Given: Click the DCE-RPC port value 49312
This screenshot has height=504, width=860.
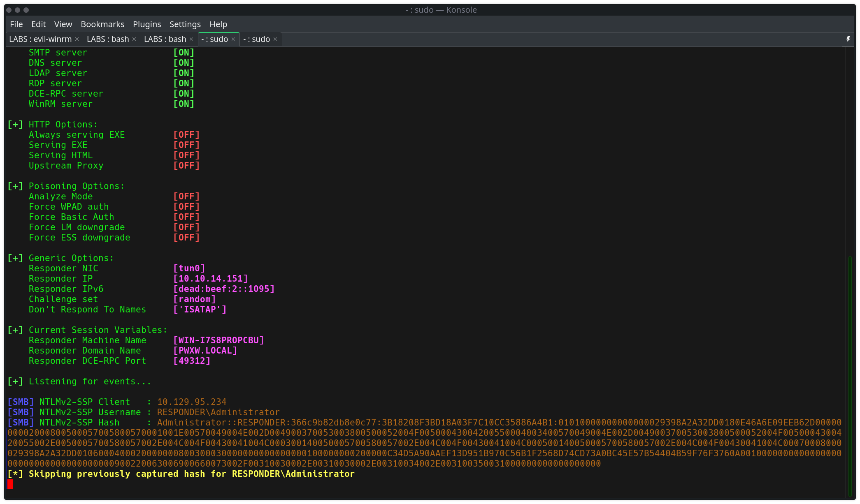Looking at the screenshot, I should tap(192, 361).
